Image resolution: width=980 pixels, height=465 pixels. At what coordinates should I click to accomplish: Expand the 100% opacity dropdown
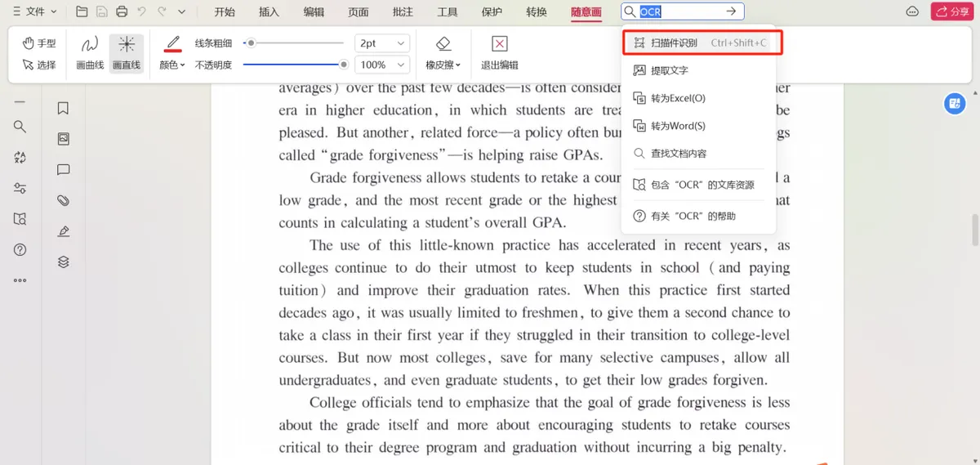point(381,65)
